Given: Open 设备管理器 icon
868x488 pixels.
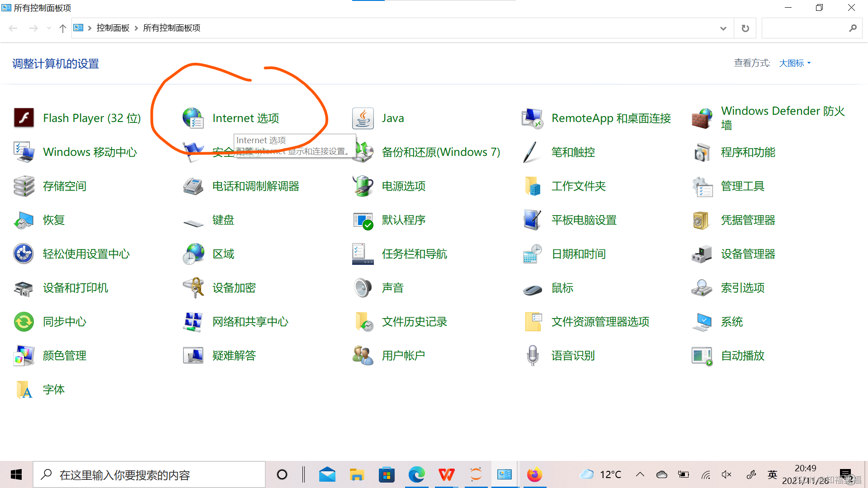Looking at the screenshot, I should click(x=702, y=253).
